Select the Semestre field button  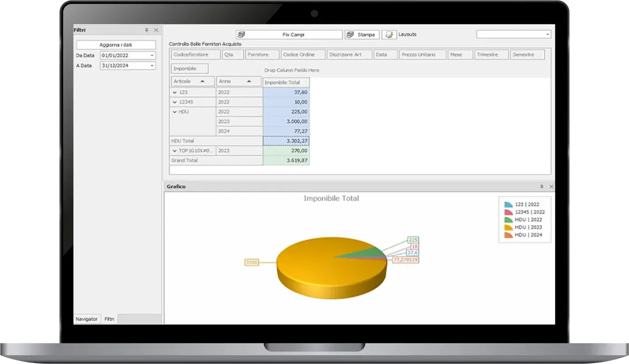pyautogui.click(x=527, y=55)
